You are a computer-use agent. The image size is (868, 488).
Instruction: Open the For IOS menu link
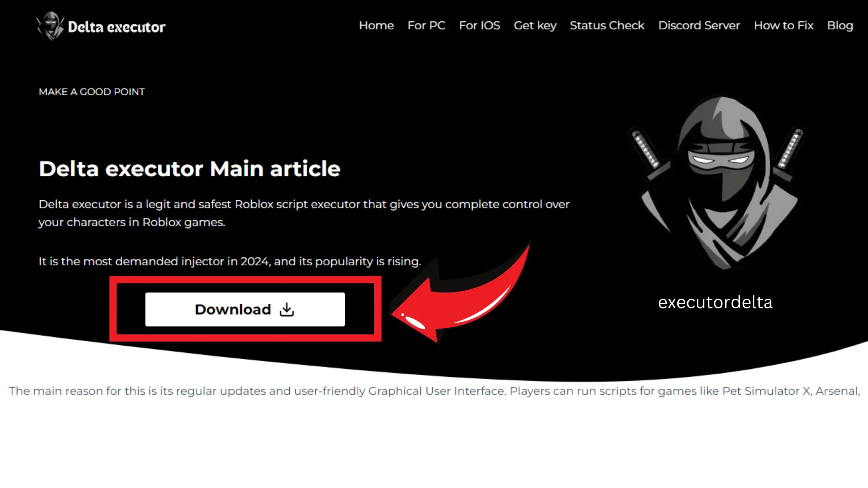pyautogui.click(x=479, y=25)
